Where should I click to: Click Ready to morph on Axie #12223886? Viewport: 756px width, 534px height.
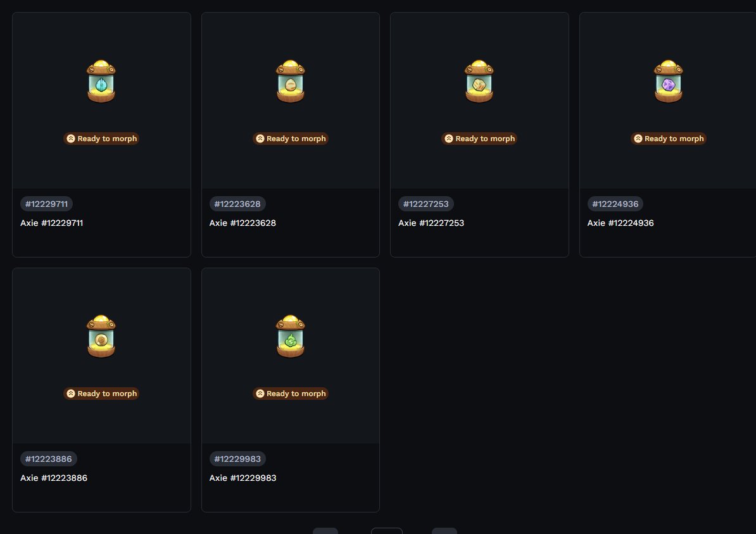(x=101, y=394)
